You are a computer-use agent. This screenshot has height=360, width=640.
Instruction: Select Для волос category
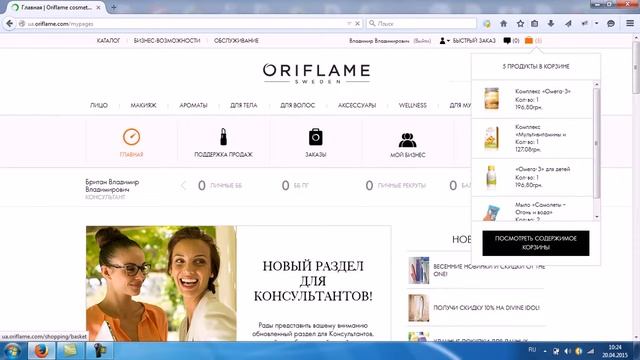coord(298,105)
